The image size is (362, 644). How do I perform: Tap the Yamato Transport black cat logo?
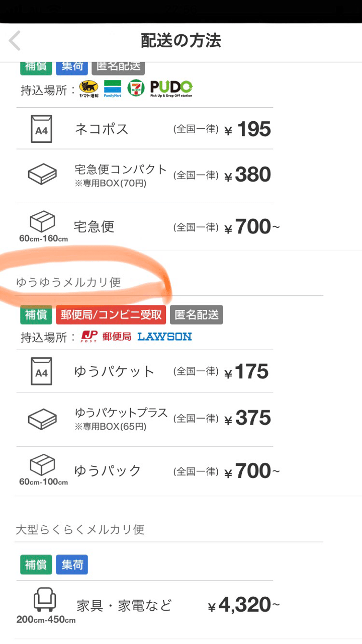point(89,89)
